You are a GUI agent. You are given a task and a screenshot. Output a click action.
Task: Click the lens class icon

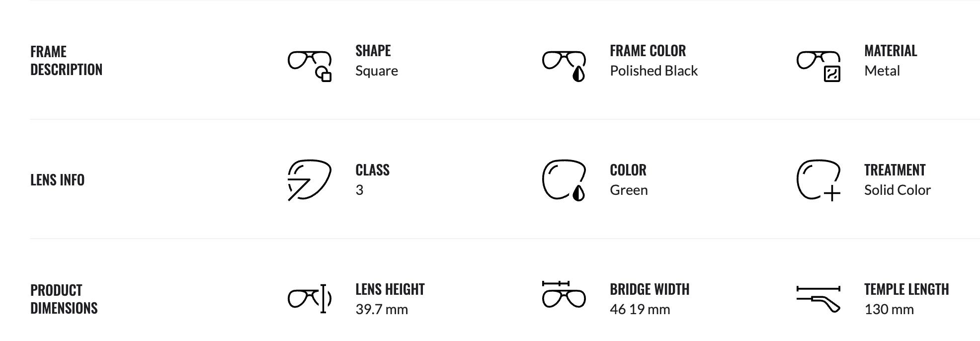pos(309,180)
